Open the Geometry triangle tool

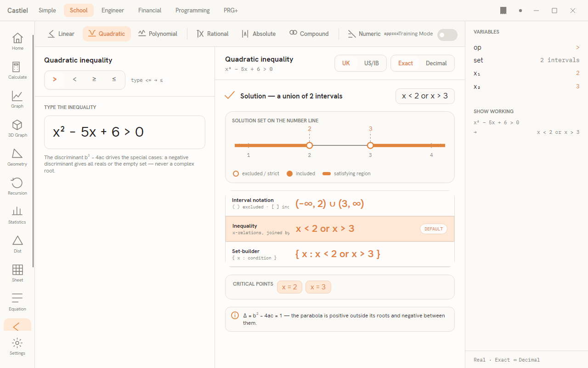(17, 157)
